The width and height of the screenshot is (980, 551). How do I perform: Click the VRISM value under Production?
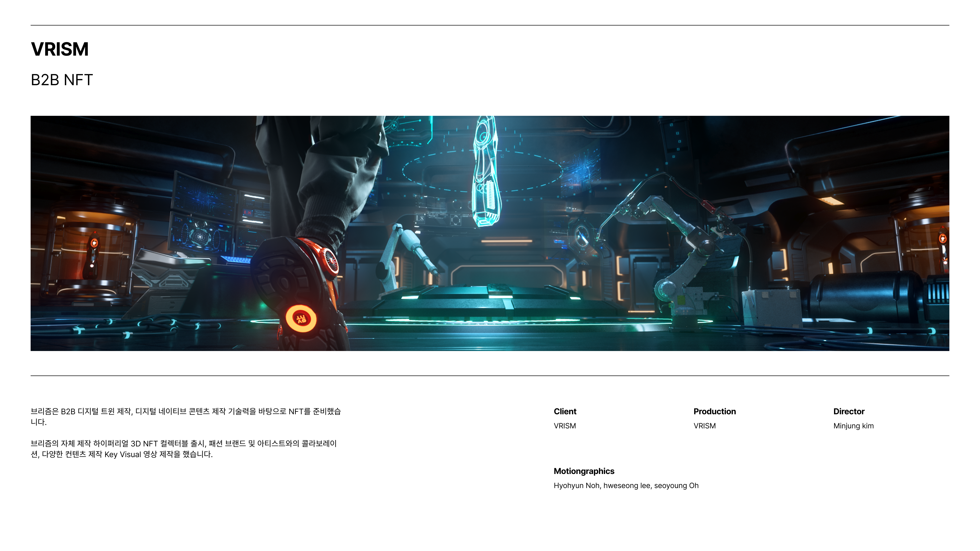(x=705, y=426)
